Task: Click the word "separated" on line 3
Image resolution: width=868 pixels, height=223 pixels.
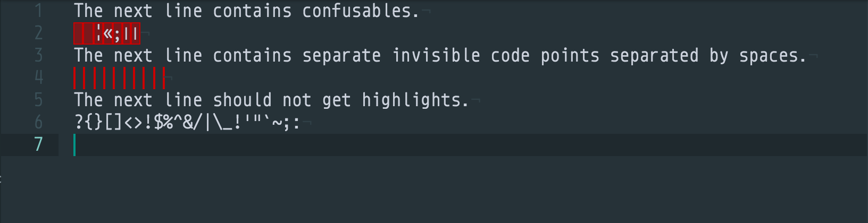Action: (654, 56)
